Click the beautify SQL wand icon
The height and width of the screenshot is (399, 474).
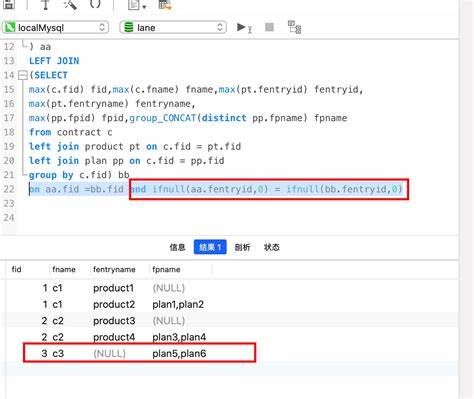[x=70, y=4]
